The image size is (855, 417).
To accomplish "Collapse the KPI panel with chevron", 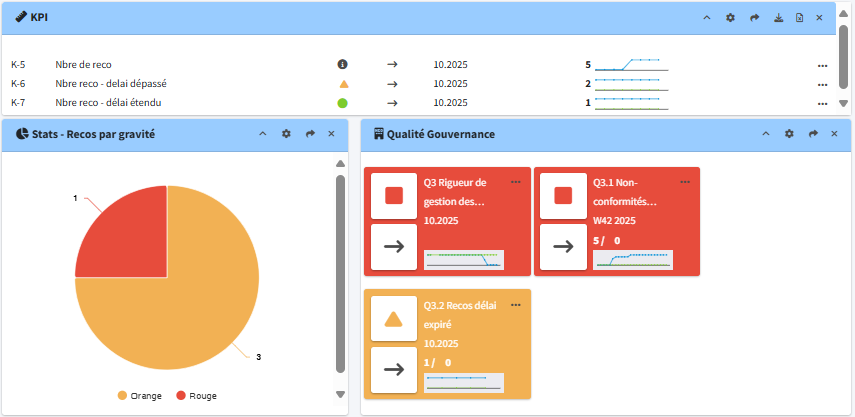I will [x=707, y=18].
